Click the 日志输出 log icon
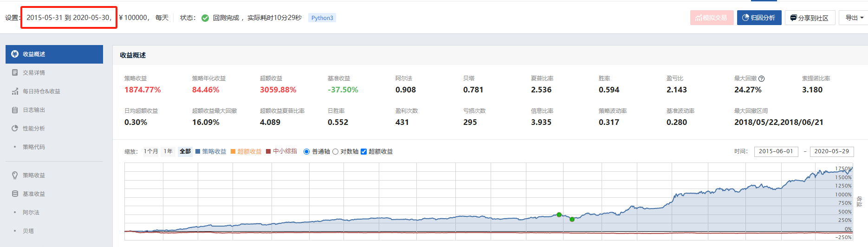The height and width of the screenshot is (247, 868). pyautogui.click(x=15, y=110)
